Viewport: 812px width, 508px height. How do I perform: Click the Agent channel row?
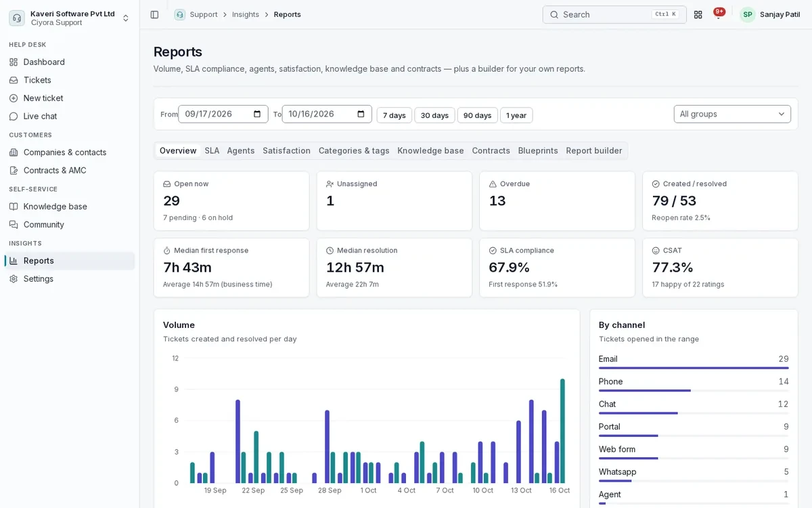click(x=694, y=497)
